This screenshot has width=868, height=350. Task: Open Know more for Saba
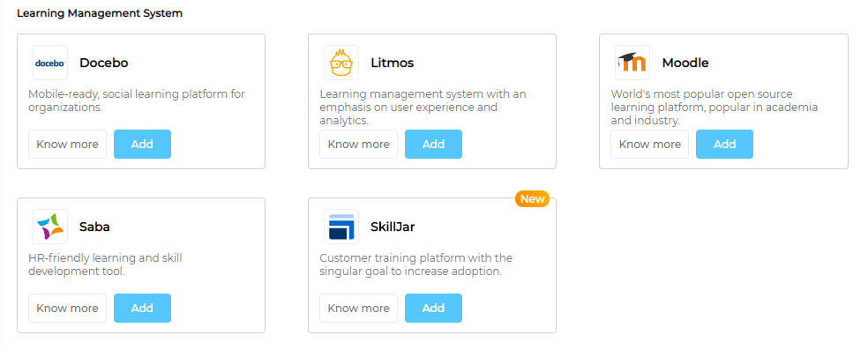click(68, 308)
